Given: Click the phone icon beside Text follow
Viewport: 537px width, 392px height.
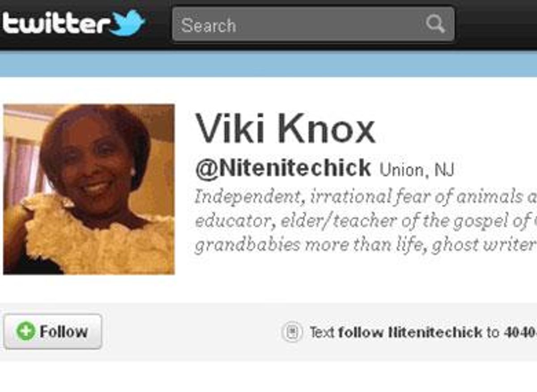Looking at the screenshot, I should 292,332.
